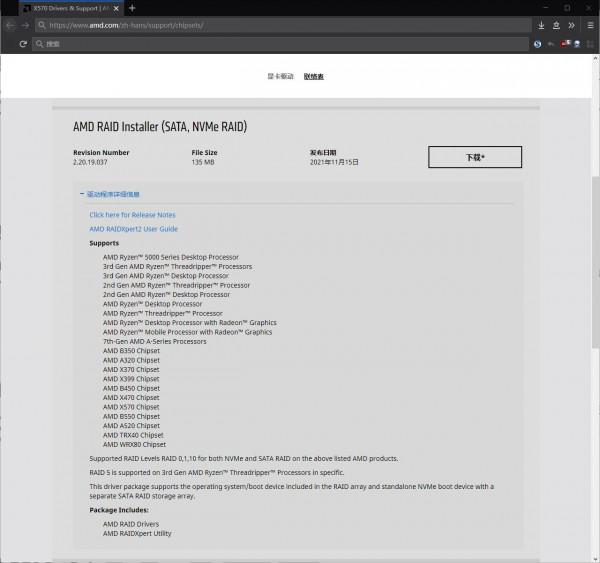The width and height of the screenshot is (600, 563).
Task: Click 'AMD X470 Chipset' entry
Action: click(131, 398)
